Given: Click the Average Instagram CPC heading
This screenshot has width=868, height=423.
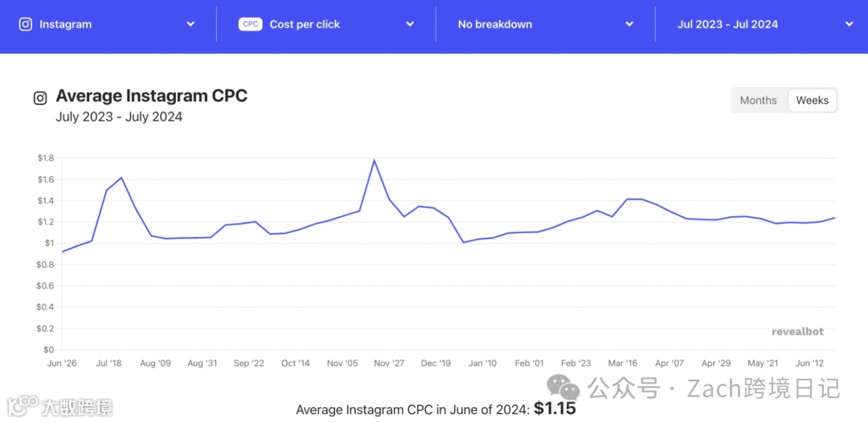Looking at the screenshot, I should coord(151,97).
